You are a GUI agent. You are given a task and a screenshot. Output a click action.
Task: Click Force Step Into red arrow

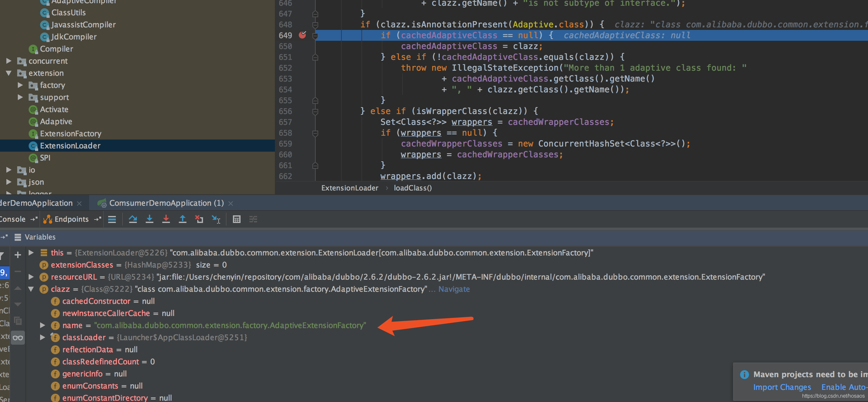coord(166,219)
